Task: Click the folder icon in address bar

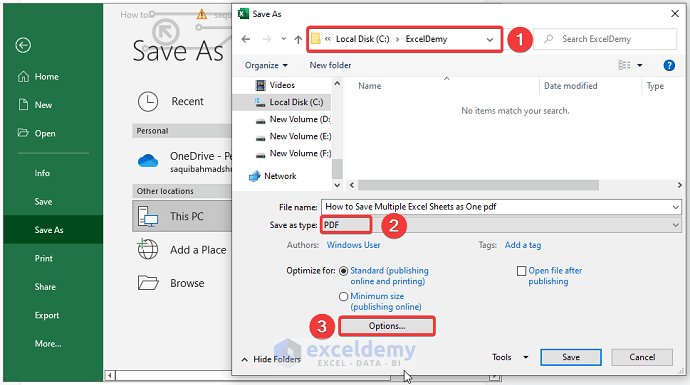Action: point(316,39)
